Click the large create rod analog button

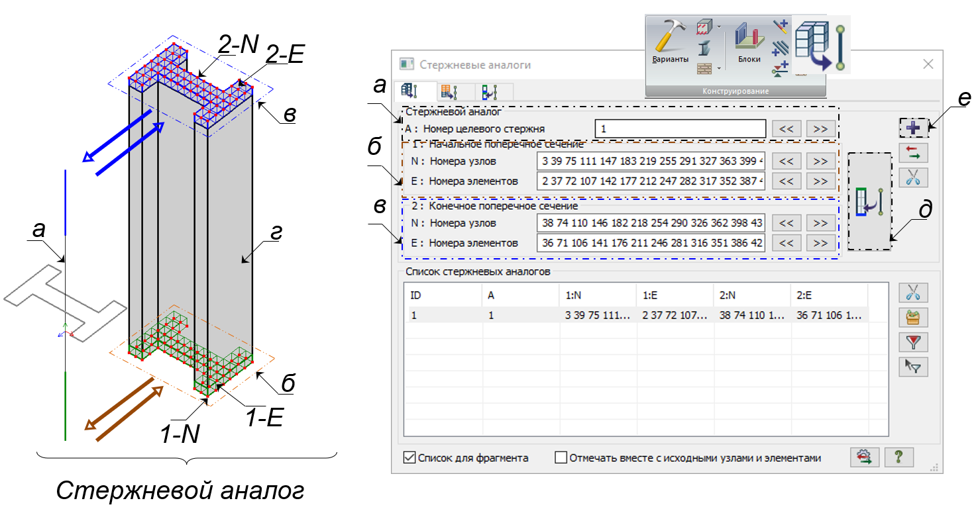pos(869,201)
